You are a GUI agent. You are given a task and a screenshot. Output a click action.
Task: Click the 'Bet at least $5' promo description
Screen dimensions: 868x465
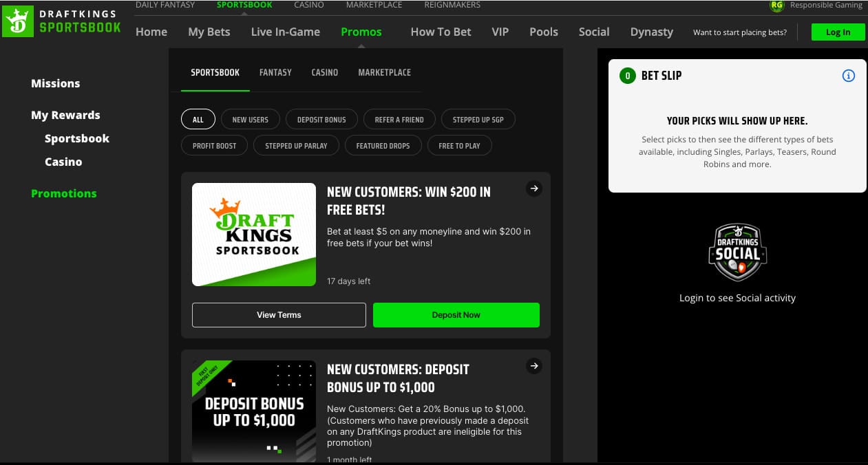429,237
